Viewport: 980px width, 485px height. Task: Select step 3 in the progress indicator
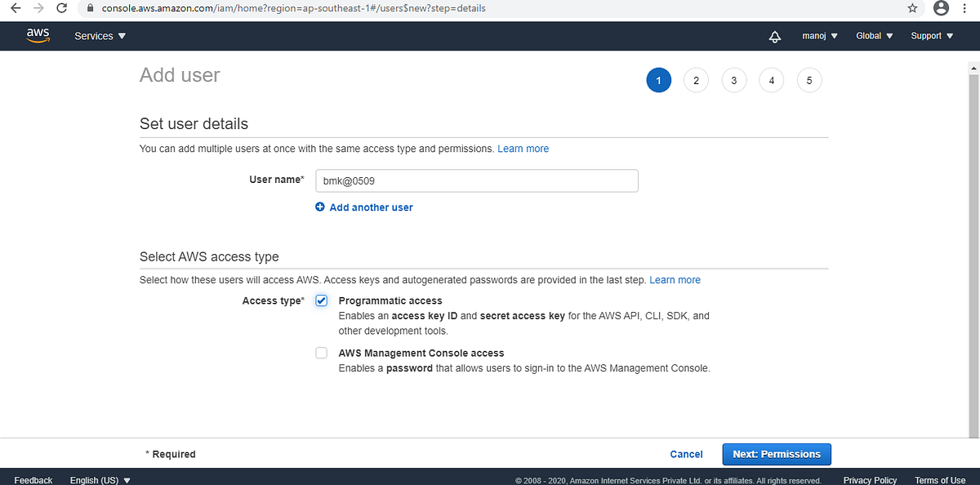tap(733, 80)
